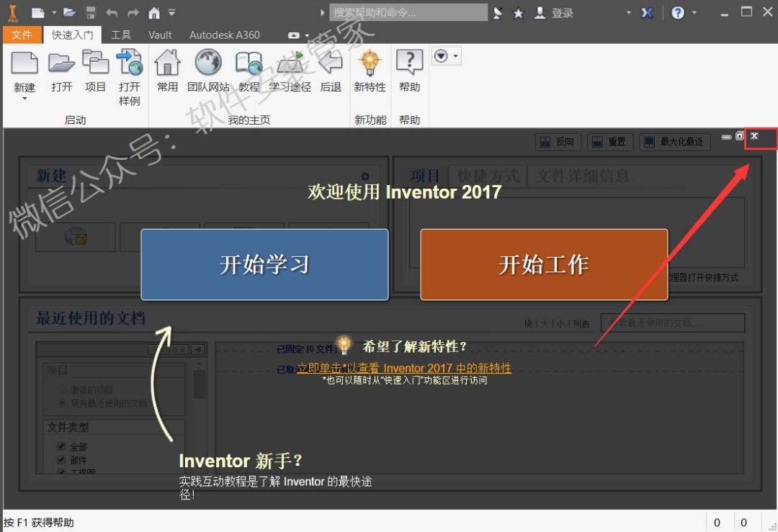Click the 后退 (Back) arrow icon

click(331, 63)
